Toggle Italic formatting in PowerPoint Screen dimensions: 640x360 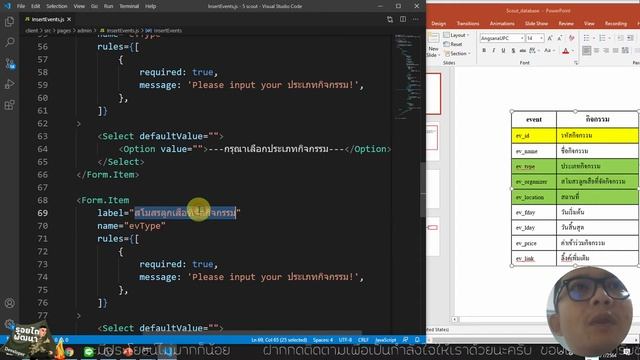pyautogui.click(x=493, y=51)
